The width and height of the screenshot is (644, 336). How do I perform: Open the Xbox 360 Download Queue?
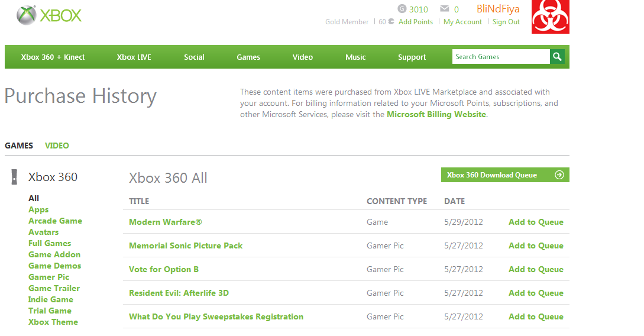click(492, 175)
